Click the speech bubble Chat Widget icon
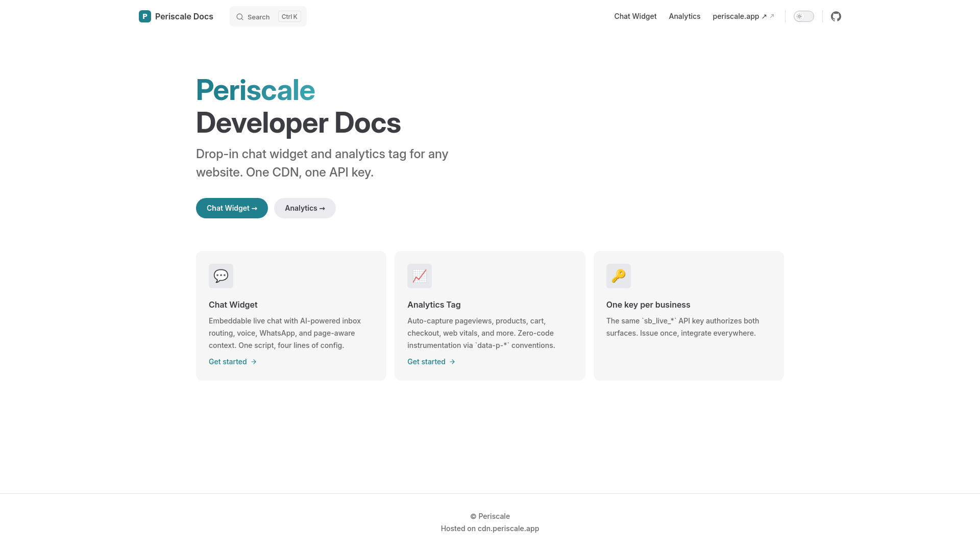The width and height of the screenshot is (980, 551). click(221, 276)
